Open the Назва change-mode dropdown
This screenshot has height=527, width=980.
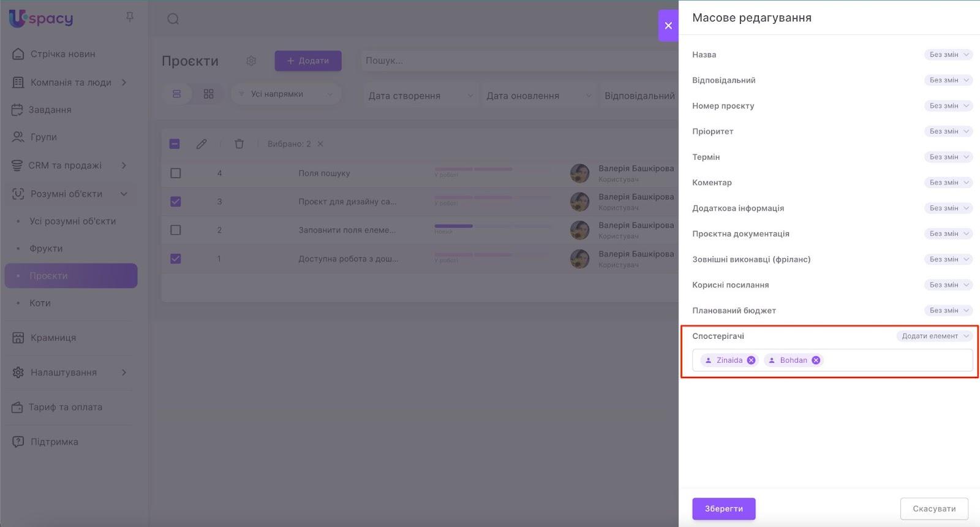948,55
